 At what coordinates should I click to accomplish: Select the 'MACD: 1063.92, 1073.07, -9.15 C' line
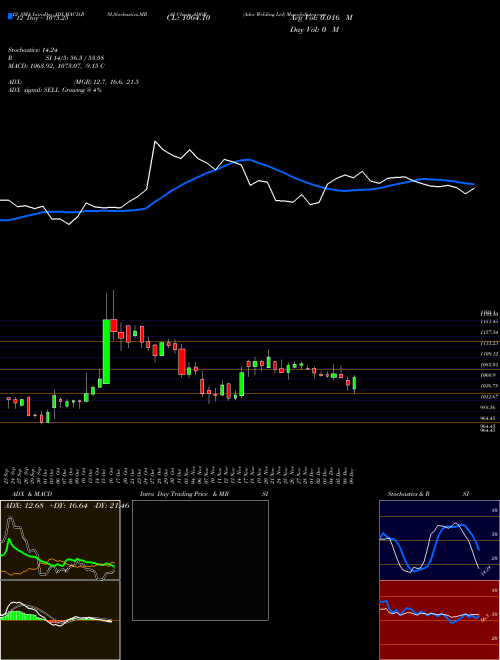pos(56,66)
